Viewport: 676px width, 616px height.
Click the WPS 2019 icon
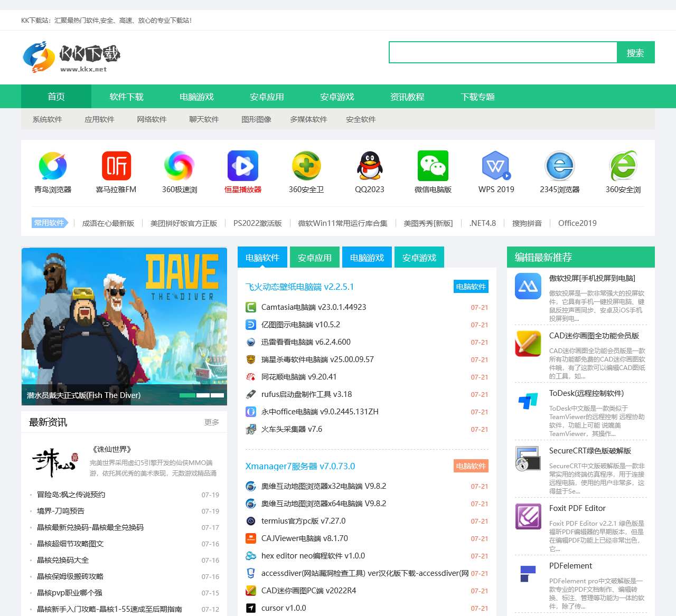pyautogui.click(x=496, y=165)
